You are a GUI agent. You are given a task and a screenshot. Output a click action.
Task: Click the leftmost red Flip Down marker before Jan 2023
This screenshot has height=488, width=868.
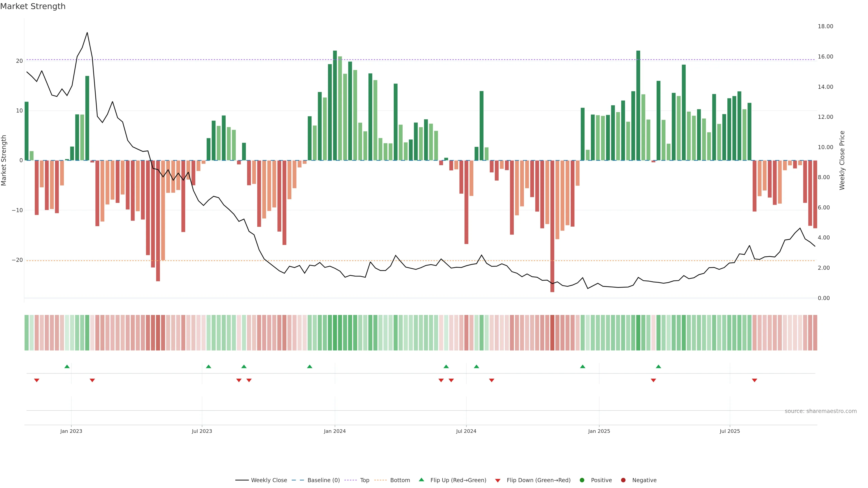click(37, 380)
